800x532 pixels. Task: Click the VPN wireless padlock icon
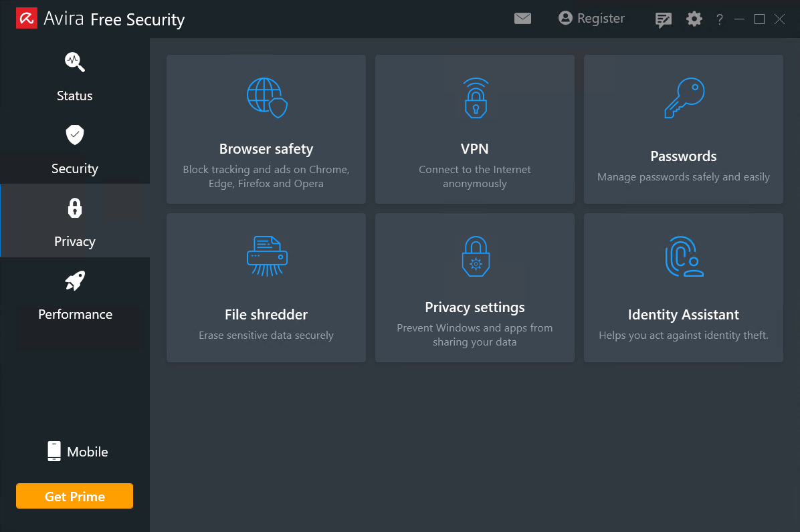475,98
